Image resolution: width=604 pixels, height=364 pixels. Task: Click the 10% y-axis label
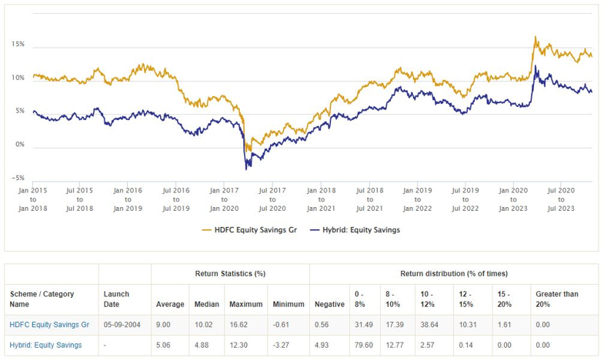point(18,78)
